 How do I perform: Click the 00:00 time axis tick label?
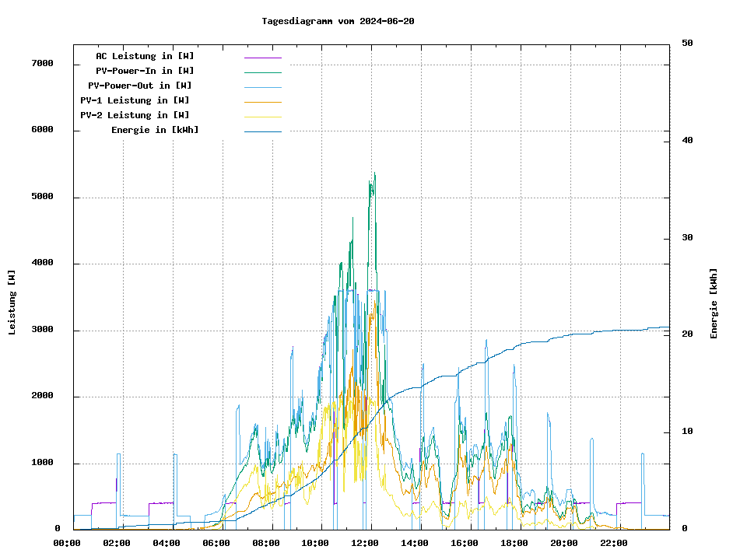click(x=67, y=543)
